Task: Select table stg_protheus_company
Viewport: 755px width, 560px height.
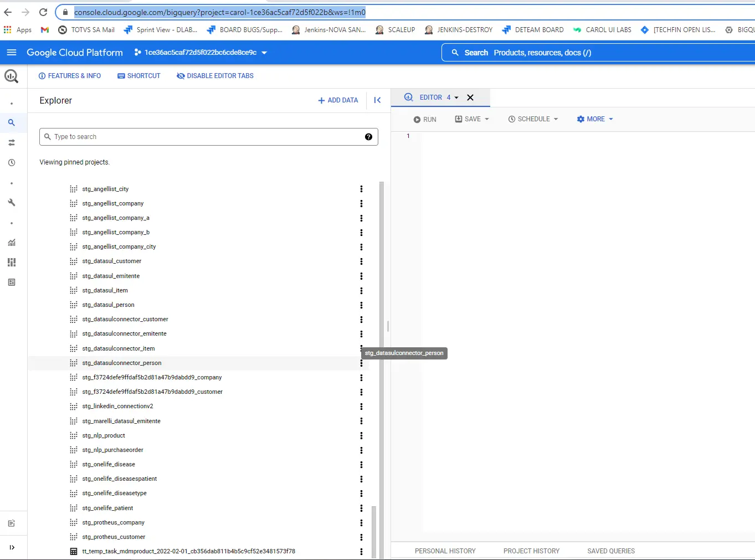Action: (x=114, y=523)
